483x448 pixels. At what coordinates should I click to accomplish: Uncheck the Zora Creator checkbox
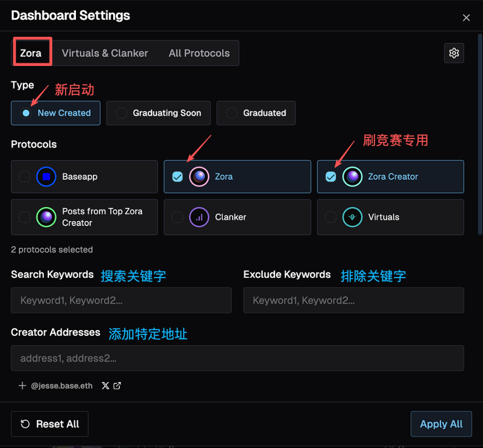tap(331, 177)
